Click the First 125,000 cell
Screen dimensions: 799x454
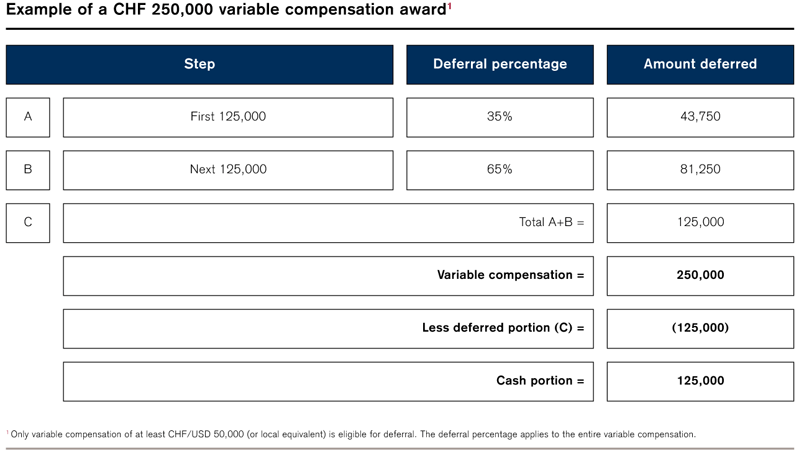[x=228, y=117]
